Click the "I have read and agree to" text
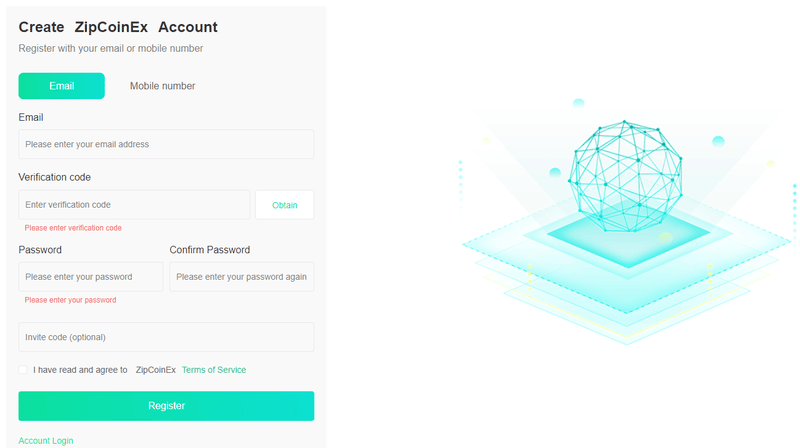800x448 pixels. click(x=80, y=370)
